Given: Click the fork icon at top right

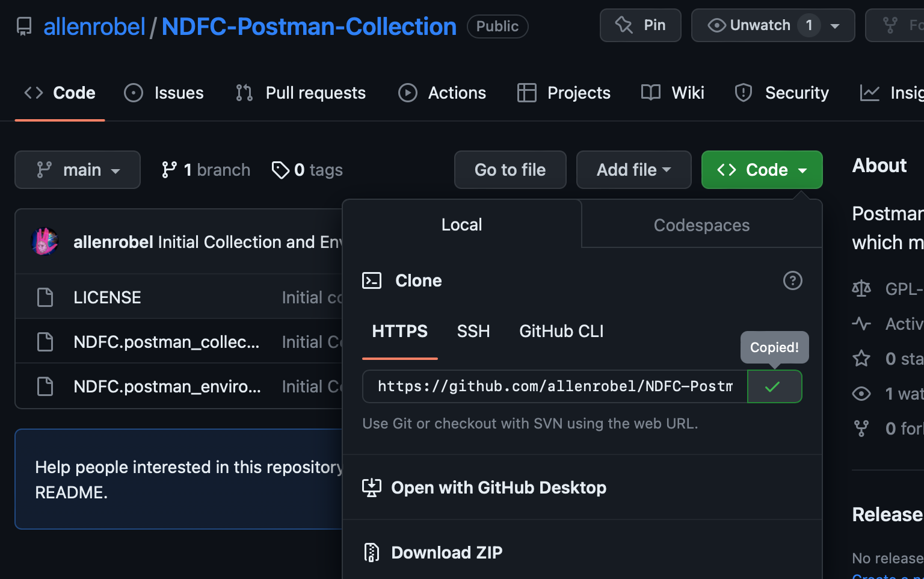Looking at the screenshot, I should pyautogui.click(x=890, y=25).
